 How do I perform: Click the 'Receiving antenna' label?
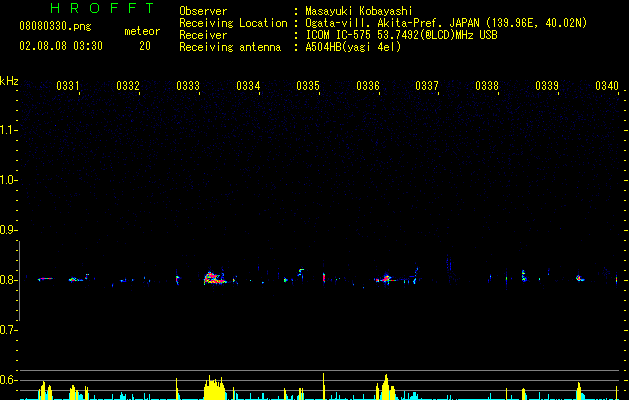coord(230,47)
